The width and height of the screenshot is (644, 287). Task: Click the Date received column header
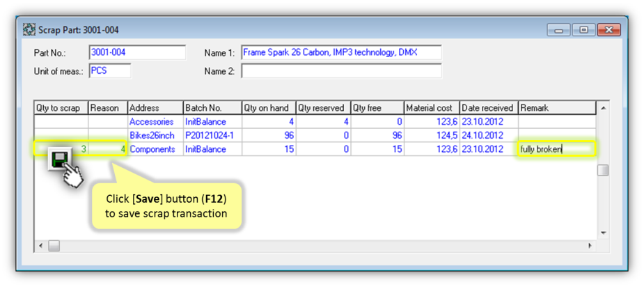(488, 108)
